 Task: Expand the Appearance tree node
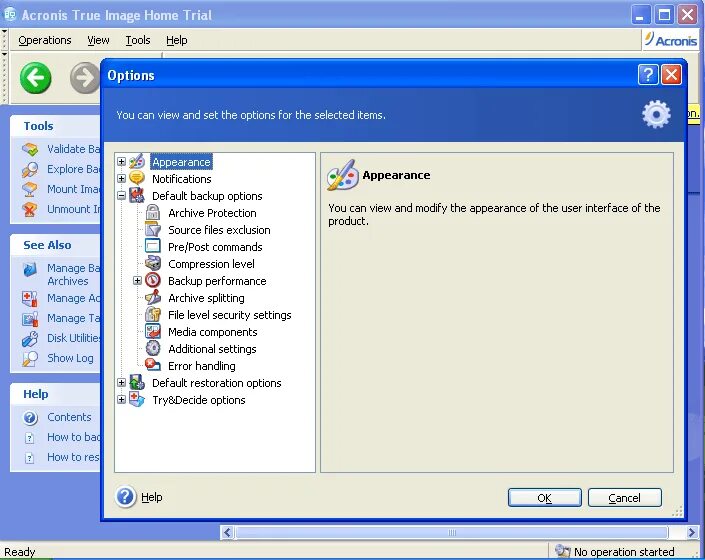tap(121, 161)
